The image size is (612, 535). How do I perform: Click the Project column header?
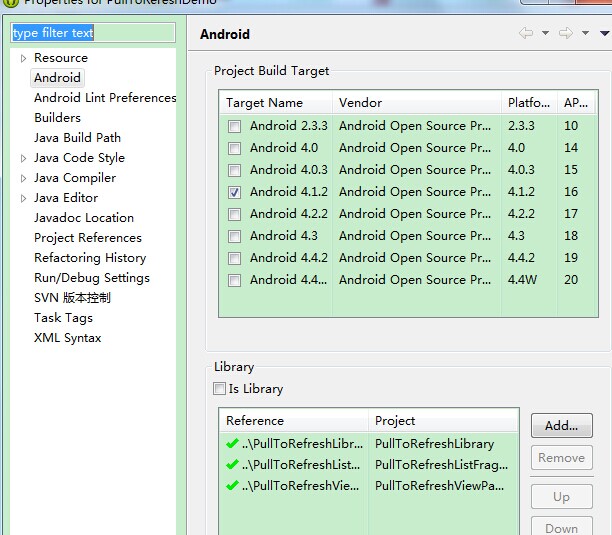(443, 421)
